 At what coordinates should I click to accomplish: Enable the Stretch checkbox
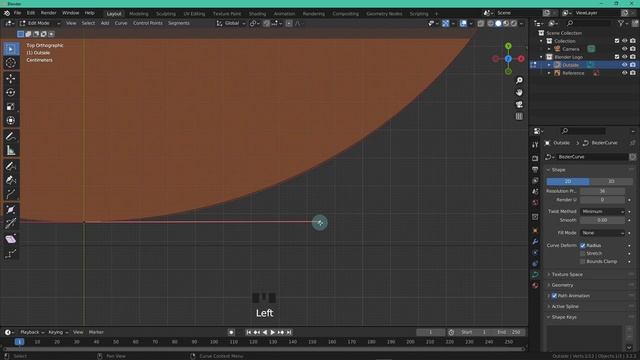coord(583,253)
